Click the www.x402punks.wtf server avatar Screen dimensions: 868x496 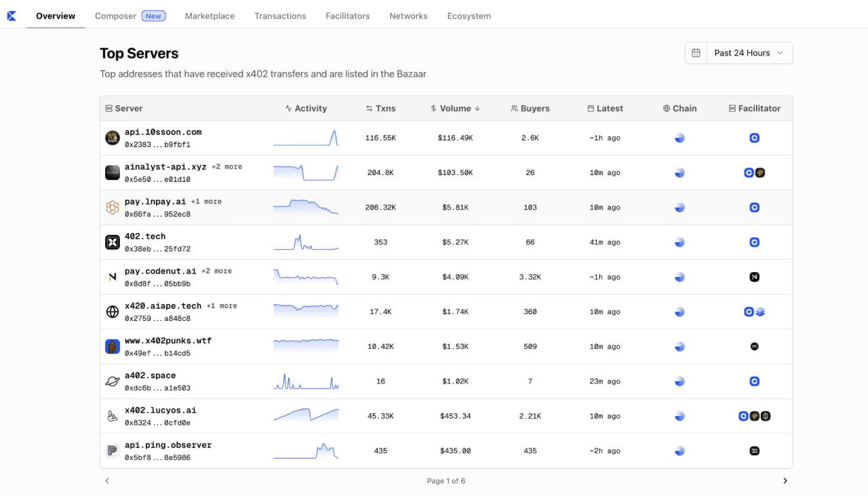coord(113,347)
